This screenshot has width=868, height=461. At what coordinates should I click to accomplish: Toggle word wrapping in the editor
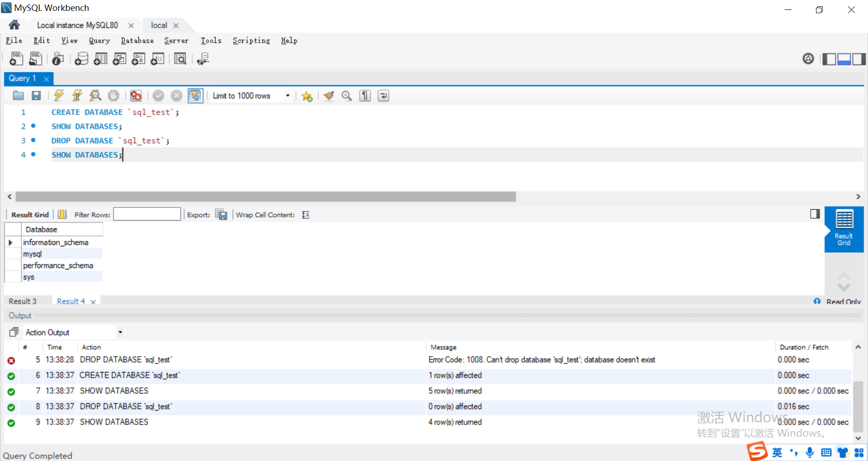(x=383, y=95)
